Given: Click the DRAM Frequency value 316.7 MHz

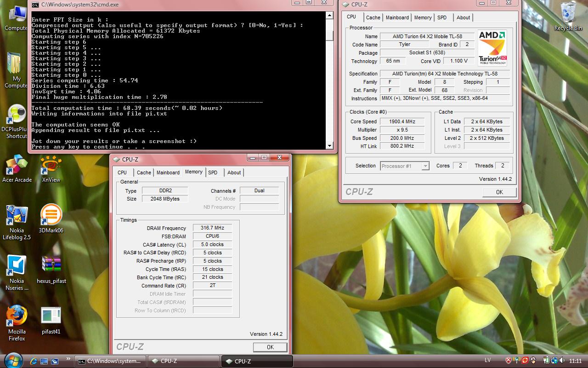Looking at the screenshot, I should [212, 228].
